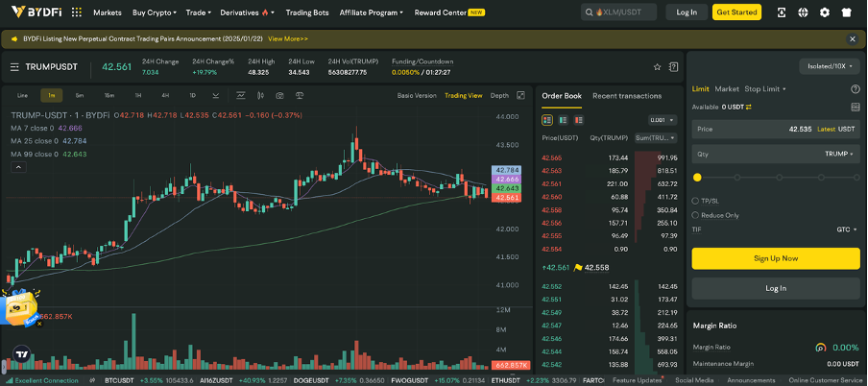
Task: Open the Buy Crypto menu
Action: (x=155, y=12)
